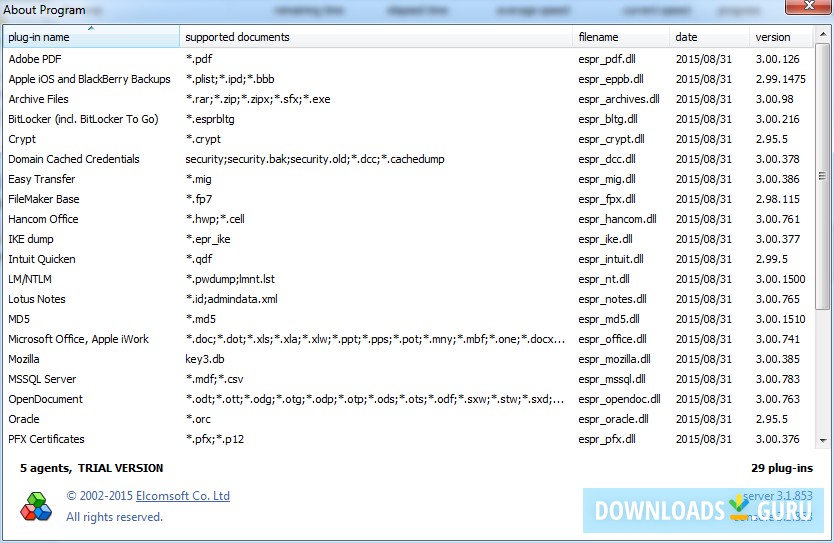Viewport: 834px width, 543px height.
Task: Select the PFX Certificates row
Action: point(408,439)
